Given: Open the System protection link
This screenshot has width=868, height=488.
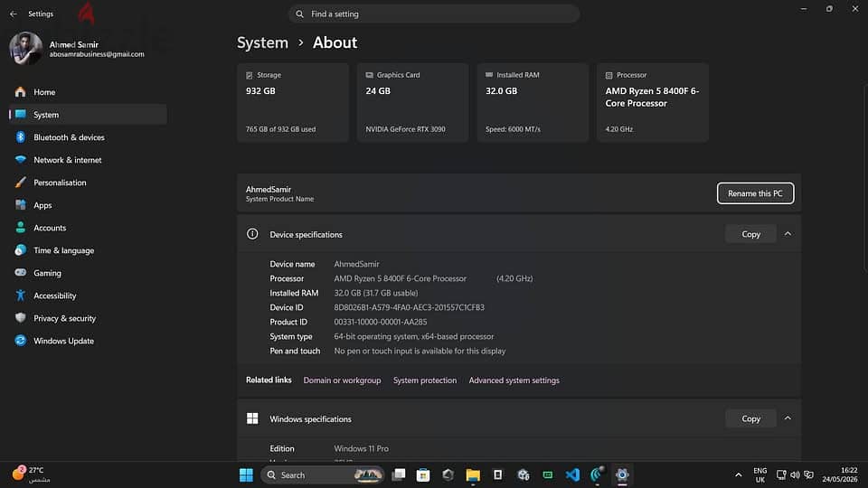Looking at the screenshot, I should (x=425, y=380).
